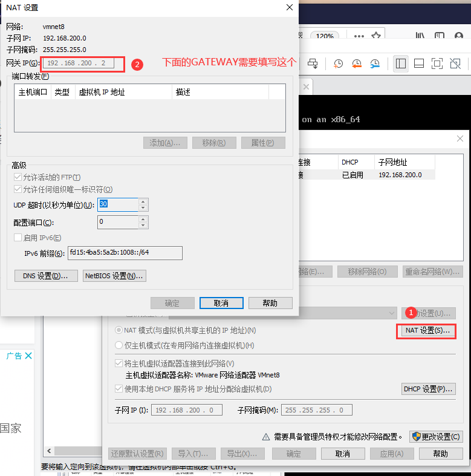Bookmark the page with the star icon

376,36
